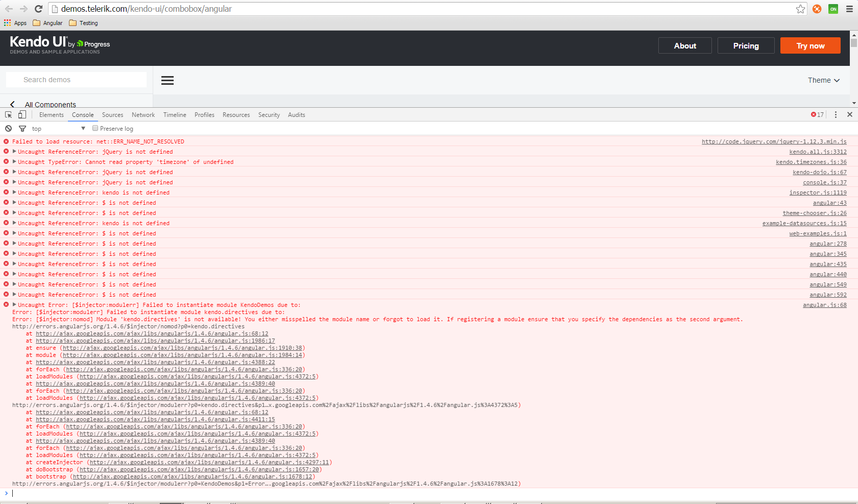Open the inspector.js:1119 source link
This screenshot has width=858, height=504.
click(818, 193)
